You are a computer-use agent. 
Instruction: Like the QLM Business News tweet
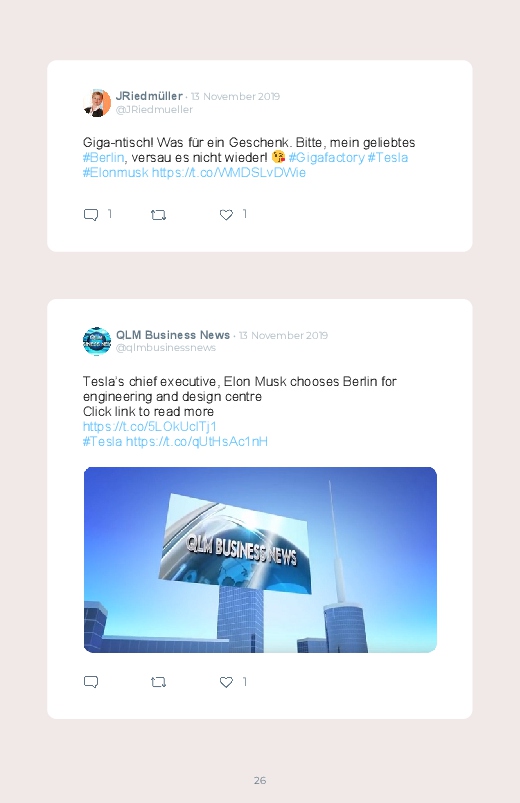(226, 682)
